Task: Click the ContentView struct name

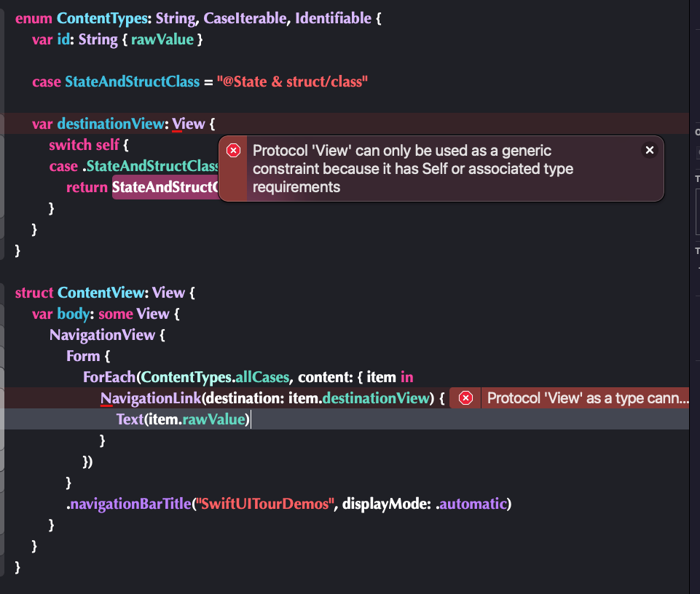Action: (x=101, y=293)
